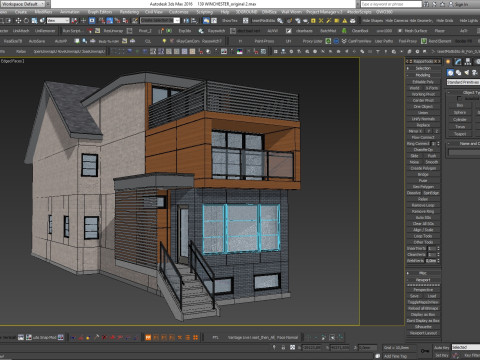Click the Mirror tool icon
Screen dimensions: 480x360
pyautogui.click(x=186, y=21)
